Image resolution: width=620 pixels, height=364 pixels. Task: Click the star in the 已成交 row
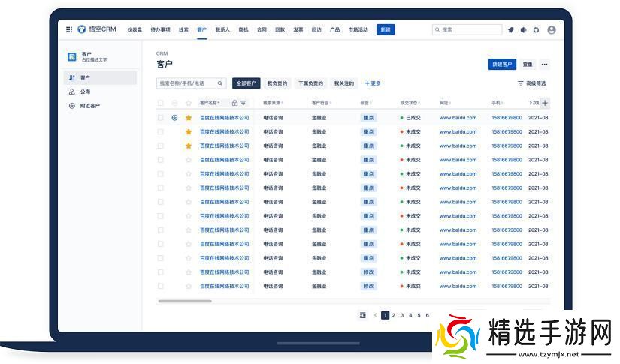coord(189,118)
